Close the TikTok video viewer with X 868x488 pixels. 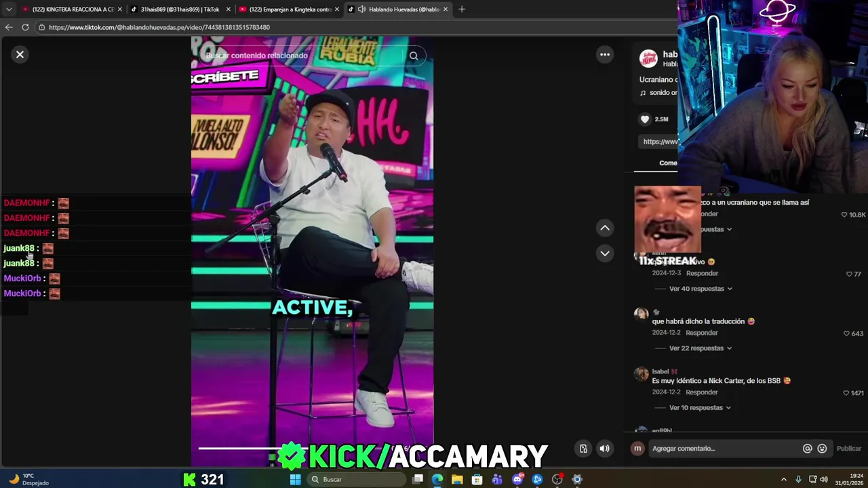pos(20,54)
